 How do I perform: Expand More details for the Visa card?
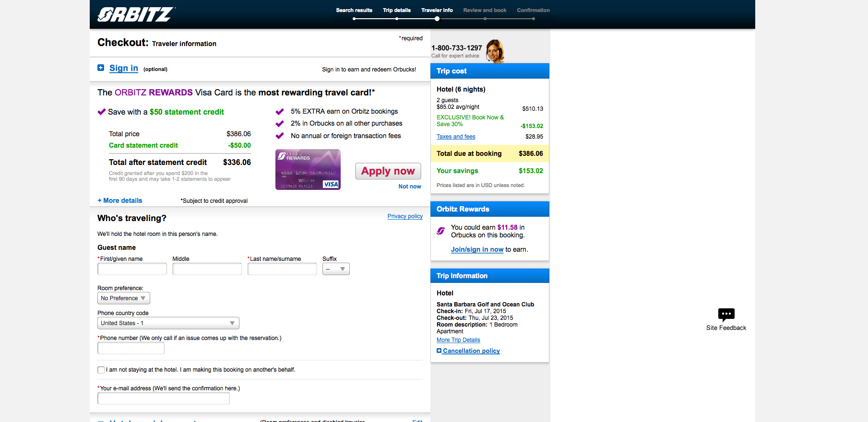coord(120,200)
